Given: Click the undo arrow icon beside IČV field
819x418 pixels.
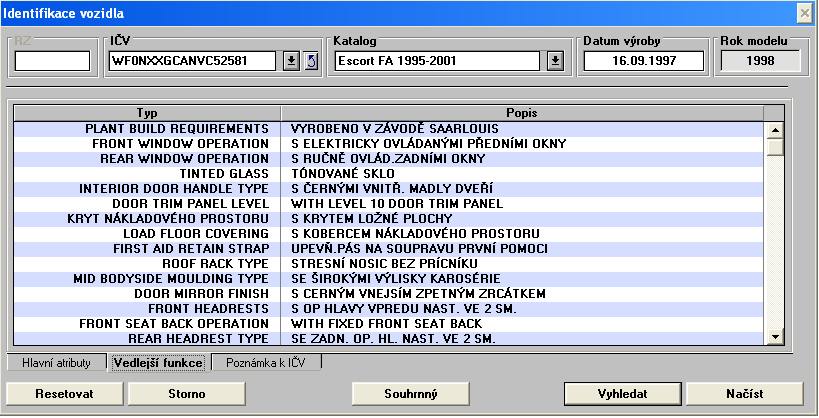Looking at the screenshot, I should [x=310, y=61].
